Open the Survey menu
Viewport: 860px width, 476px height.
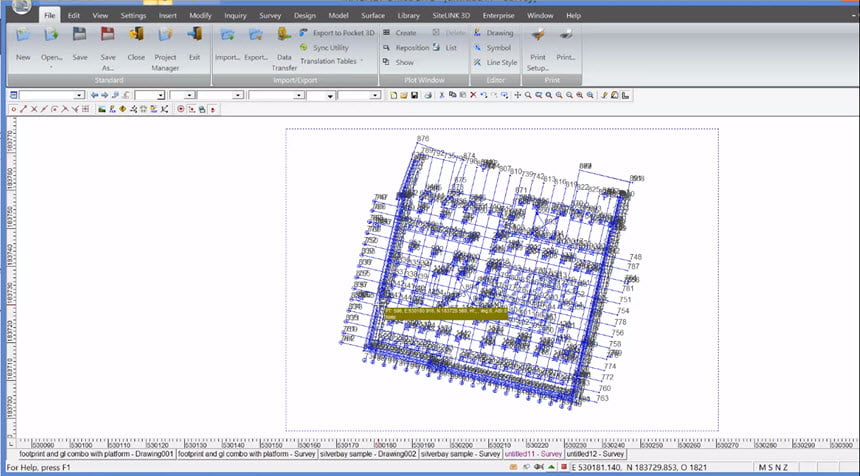(270, 15)
